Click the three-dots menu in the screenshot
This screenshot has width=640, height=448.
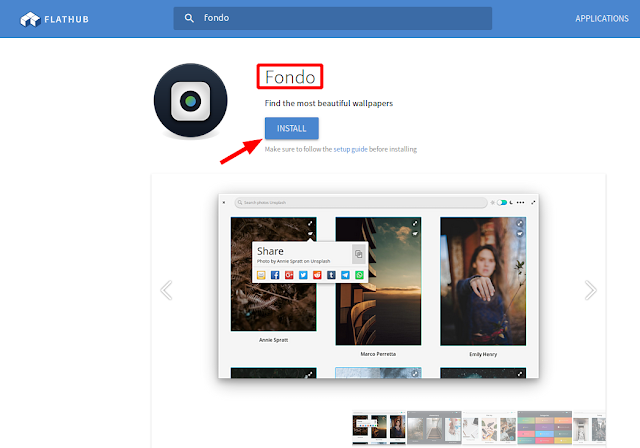(520, 202)
